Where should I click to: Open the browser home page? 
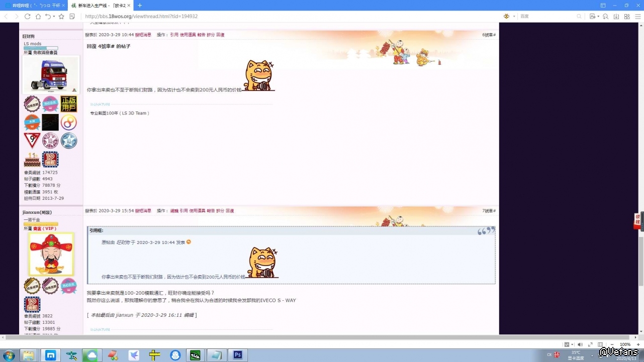[38, 17]
